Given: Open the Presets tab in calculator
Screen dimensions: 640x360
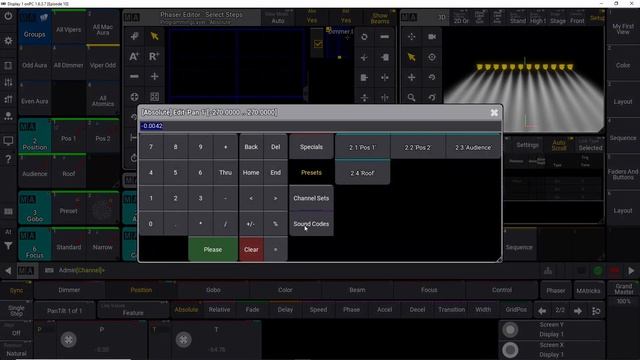Looking at the screenshot, I should click(x=311, y=173).
